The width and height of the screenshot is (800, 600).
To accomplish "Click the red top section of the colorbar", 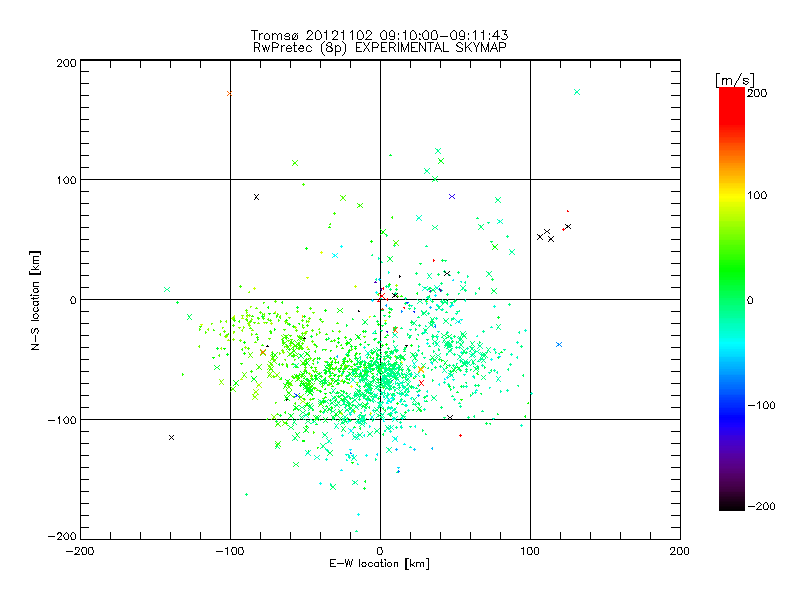I will 732,105.
